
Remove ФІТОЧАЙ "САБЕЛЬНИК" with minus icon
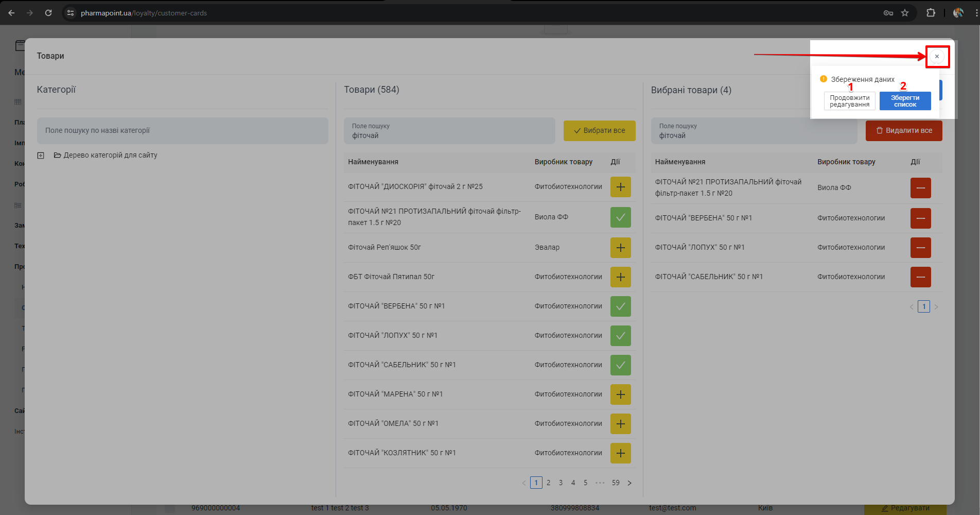tap(920, 277)
